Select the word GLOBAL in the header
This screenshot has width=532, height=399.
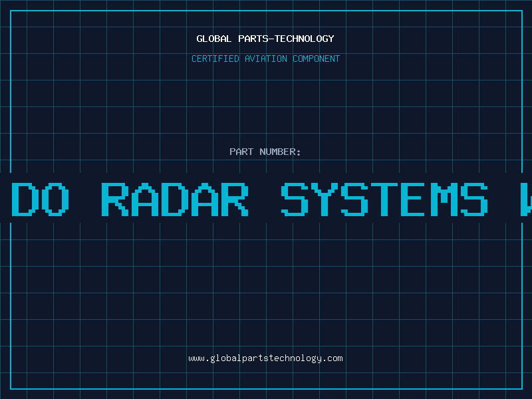coord(213,39)
